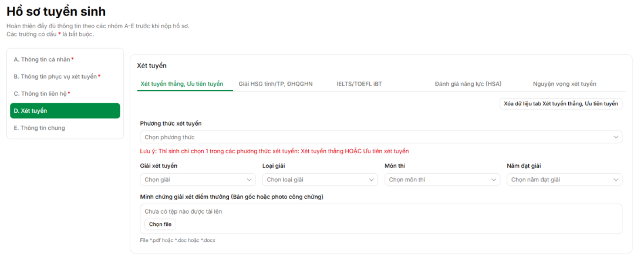Open the IELTS/TOEFL iBT tab

click(359, 84)
